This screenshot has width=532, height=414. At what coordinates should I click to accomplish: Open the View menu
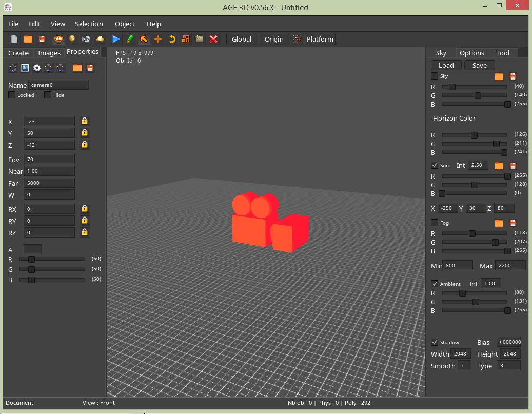tap(57, 24)
